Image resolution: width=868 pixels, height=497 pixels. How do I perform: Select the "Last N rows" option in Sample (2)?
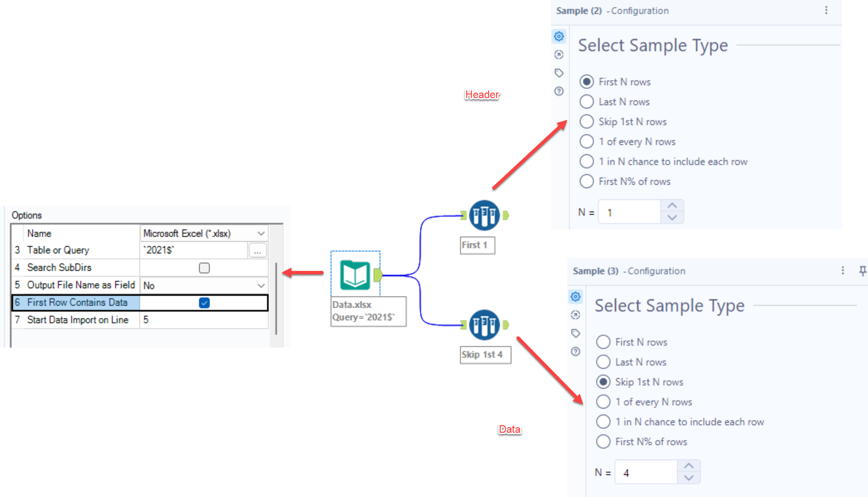(587, 101)
